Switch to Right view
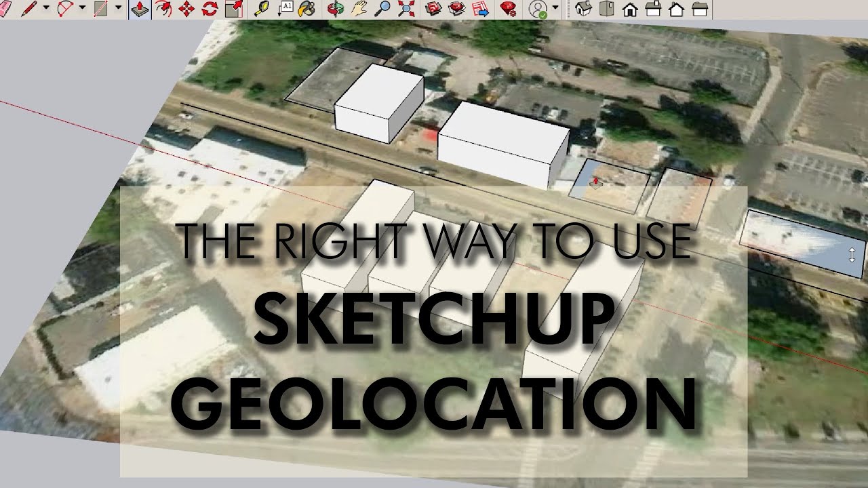Image resolution: width=868 pixels, height=488 pixels. (653, 9)
